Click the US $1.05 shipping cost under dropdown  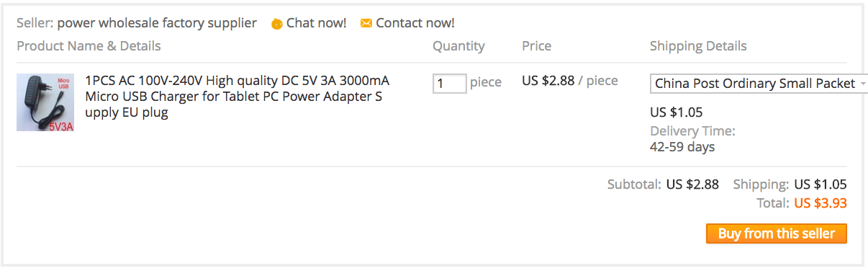point(677,112)
